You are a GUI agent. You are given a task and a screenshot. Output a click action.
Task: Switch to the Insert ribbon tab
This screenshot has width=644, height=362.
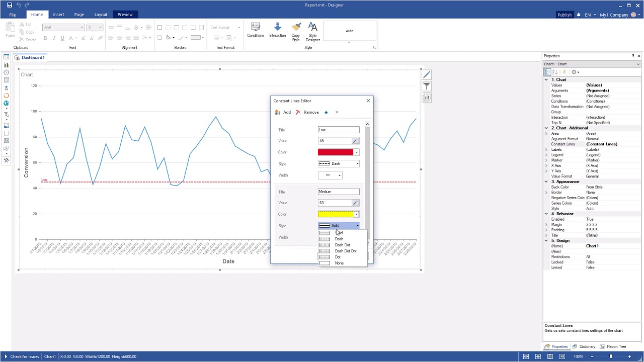point(58,15)
